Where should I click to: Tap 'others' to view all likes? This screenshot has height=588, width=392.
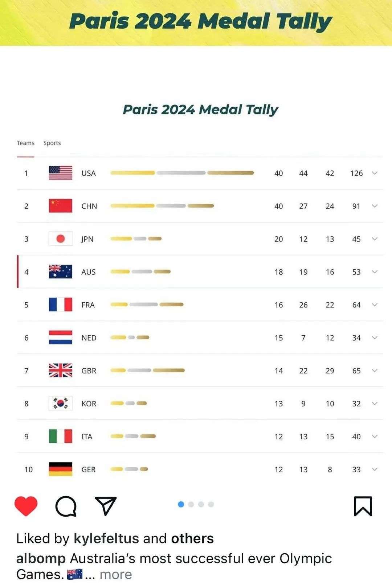pyautogui.click(x=192, y=538)
